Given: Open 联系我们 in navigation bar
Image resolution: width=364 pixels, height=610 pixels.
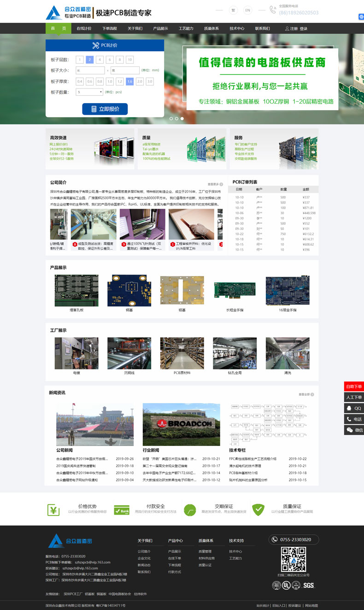Looking at the screenshot, I should tap(263, 28).
